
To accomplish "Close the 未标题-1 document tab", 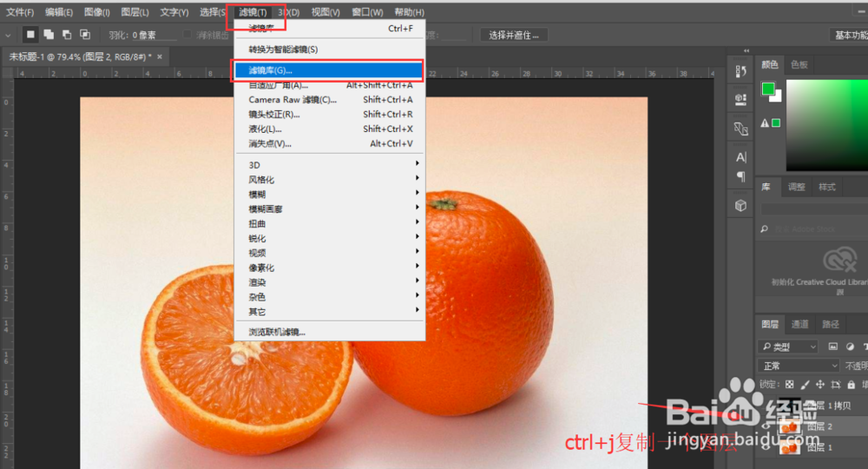I will tap(160, 56).
